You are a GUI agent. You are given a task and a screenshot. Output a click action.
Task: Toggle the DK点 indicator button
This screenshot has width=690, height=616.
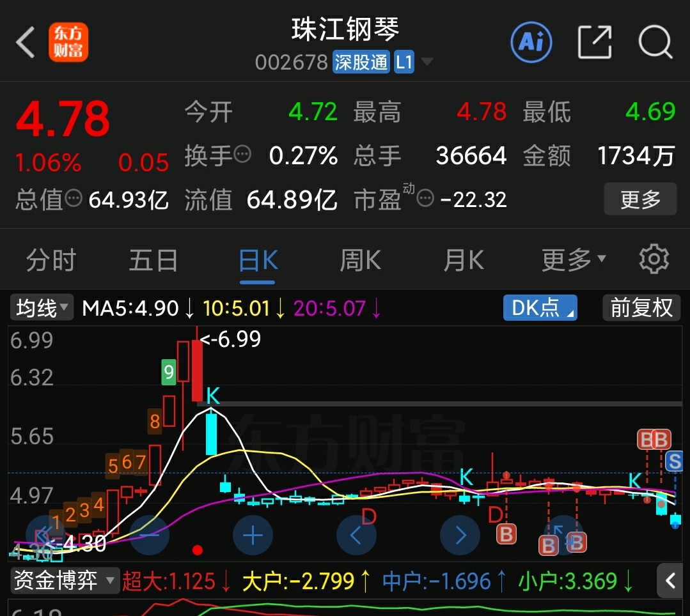[x=540, y=307]
